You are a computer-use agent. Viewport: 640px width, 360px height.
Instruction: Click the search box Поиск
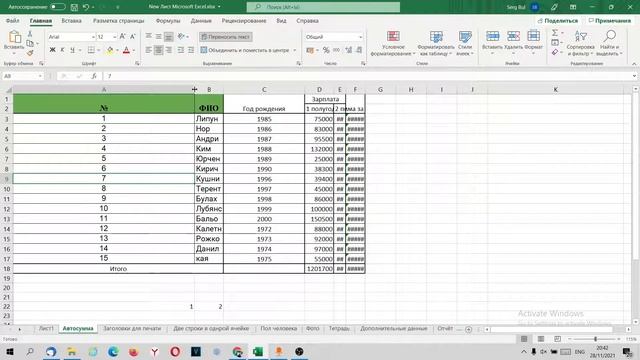click(323, 7)
